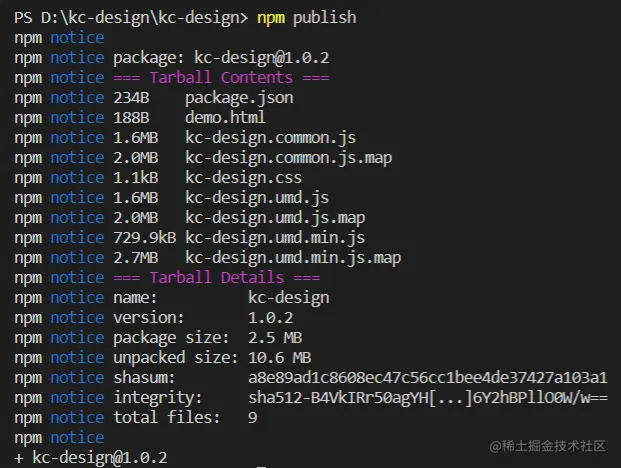
Task: Click the 'unpacked size:' label
Action: point(176,358)
